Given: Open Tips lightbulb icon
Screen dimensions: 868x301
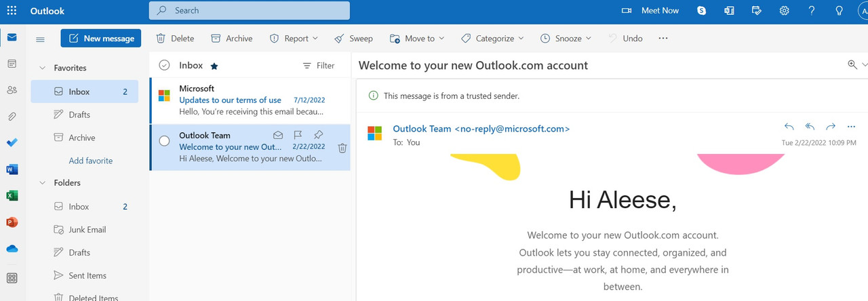Looking at the screenshot, I should pos(839,11).
